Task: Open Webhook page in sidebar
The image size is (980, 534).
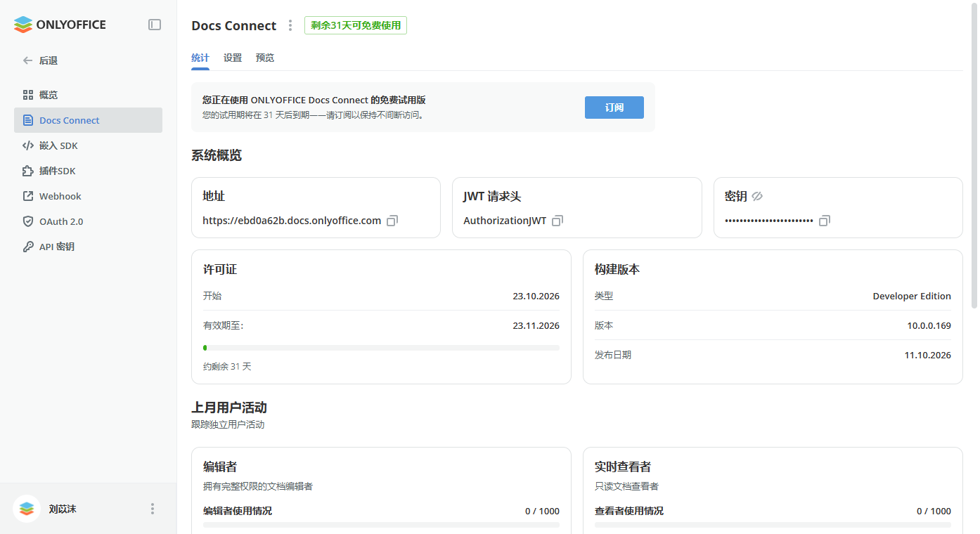Action: click(x=88, y=196)
